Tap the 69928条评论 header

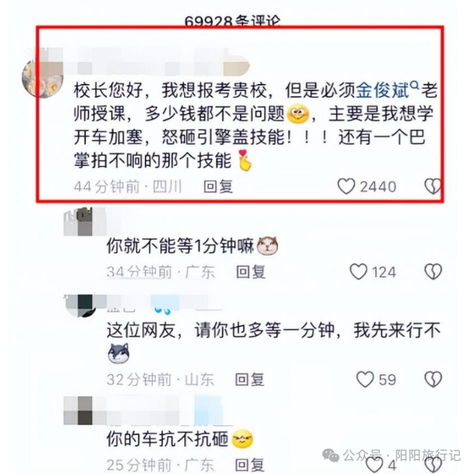click(x=232, y=20)
